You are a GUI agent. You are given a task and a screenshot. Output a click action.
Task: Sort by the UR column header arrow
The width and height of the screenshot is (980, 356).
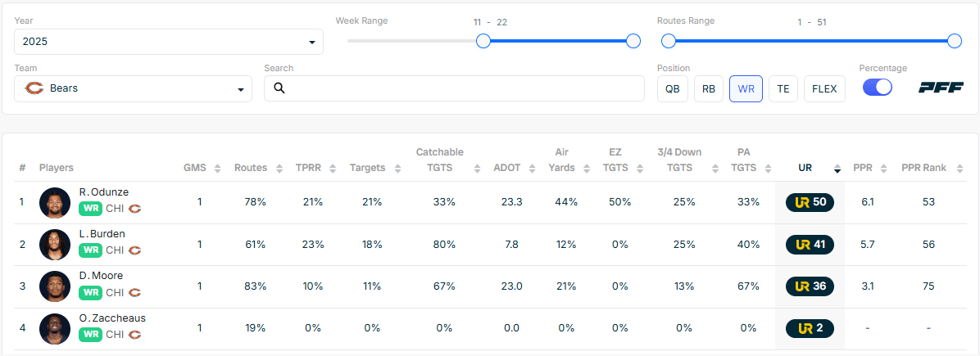(x=837, y=169)
